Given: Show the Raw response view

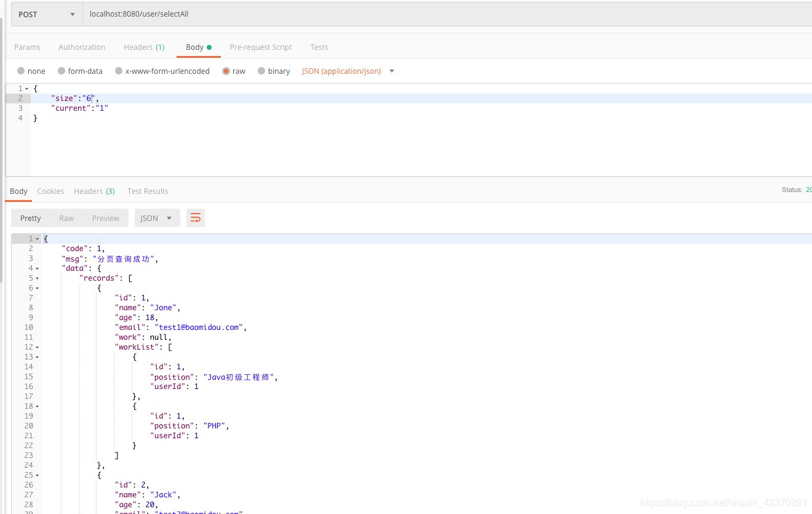Looking at the screenshot, I should [66, 218].
